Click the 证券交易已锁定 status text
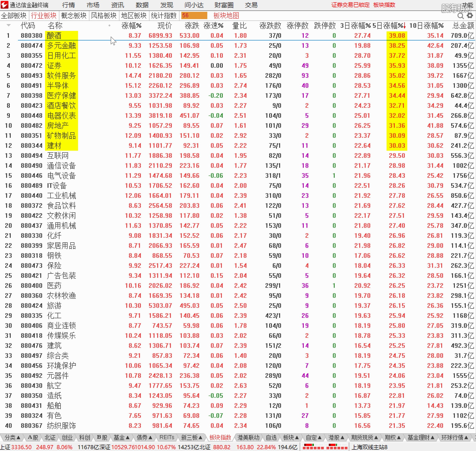The height and width of the screenshot is (451, 476). [350, 5]
